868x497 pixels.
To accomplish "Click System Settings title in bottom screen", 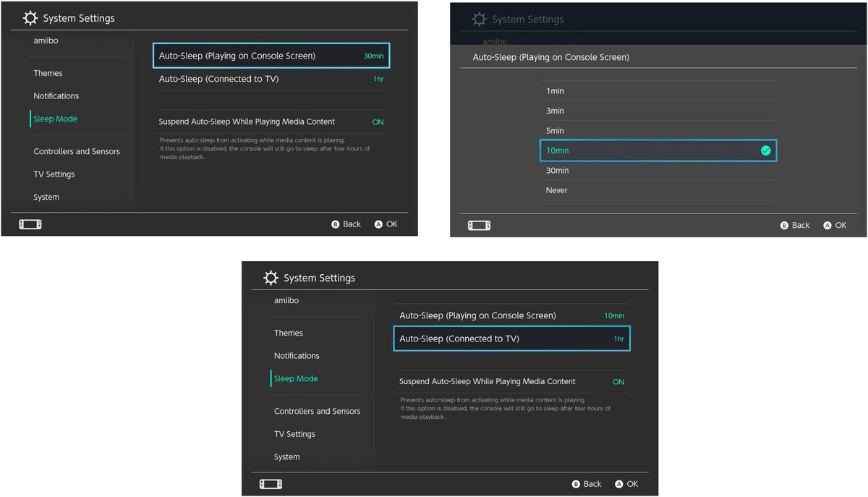I will click(319, 278).
